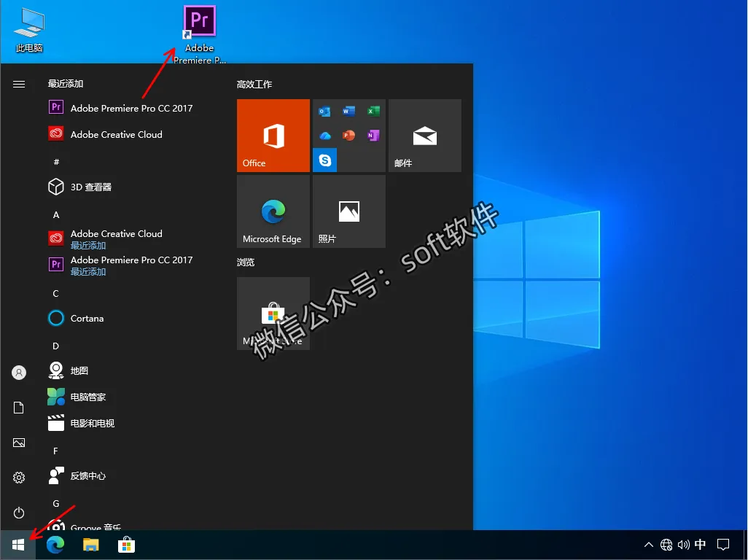Screen dimensions: 748x560
Task: Click the network globe tray icon
Action: [666, 545]
